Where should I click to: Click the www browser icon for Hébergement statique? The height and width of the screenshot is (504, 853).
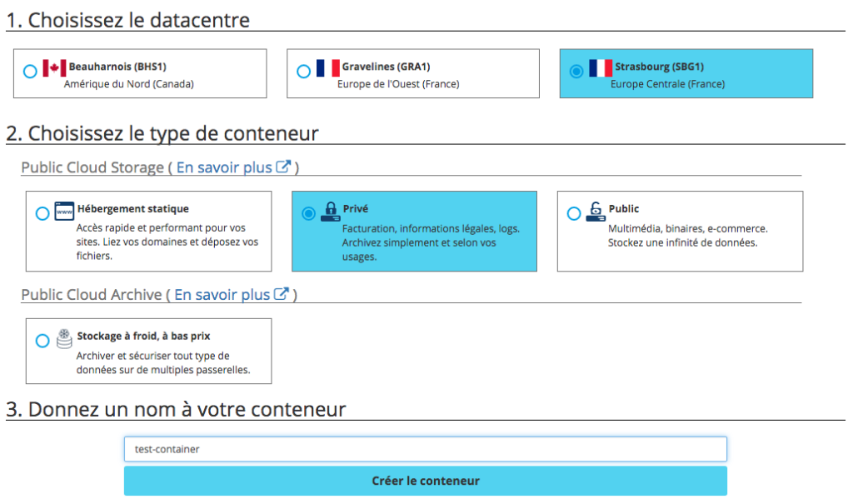tap(64, 210)
